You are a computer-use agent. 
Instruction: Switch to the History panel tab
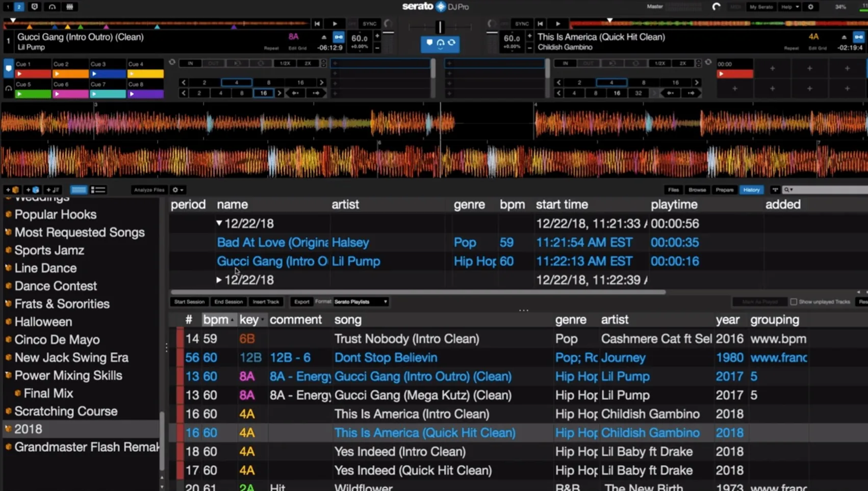point(751,190)
